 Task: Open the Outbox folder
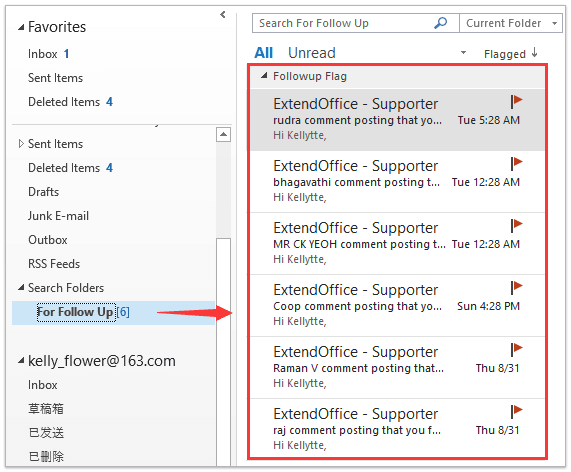click(x=48, y=240)
